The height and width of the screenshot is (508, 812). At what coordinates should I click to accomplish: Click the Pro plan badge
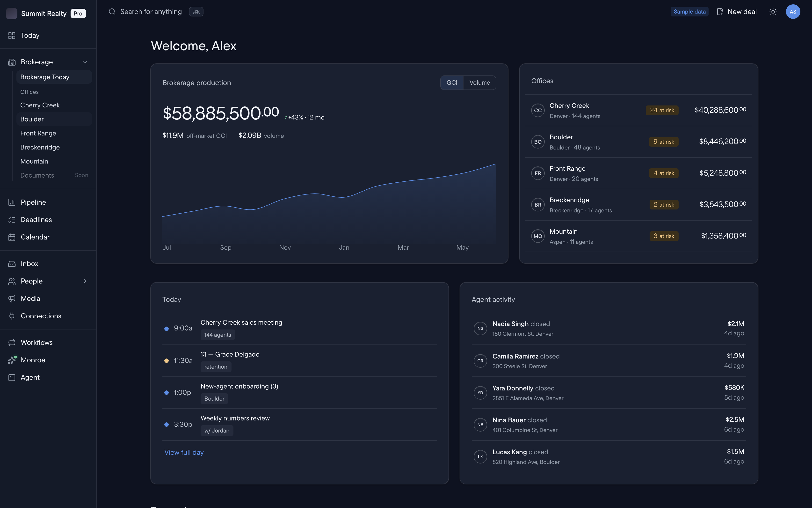click(78, 14)
